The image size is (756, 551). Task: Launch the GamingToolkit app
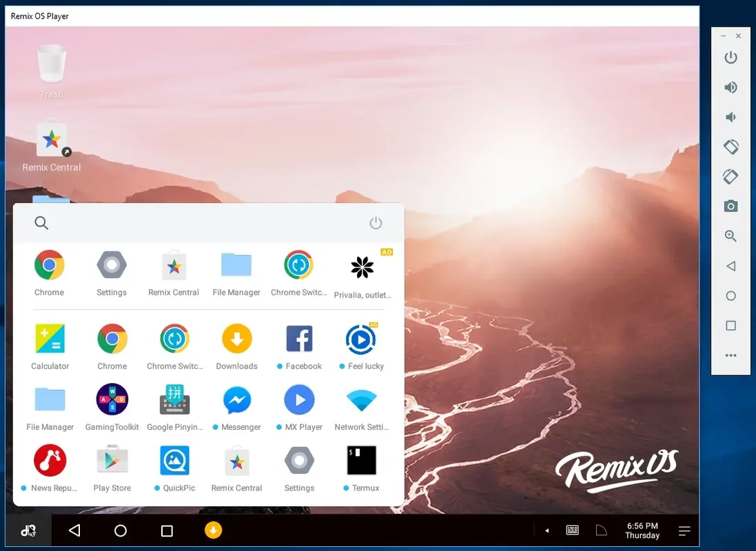112,399
